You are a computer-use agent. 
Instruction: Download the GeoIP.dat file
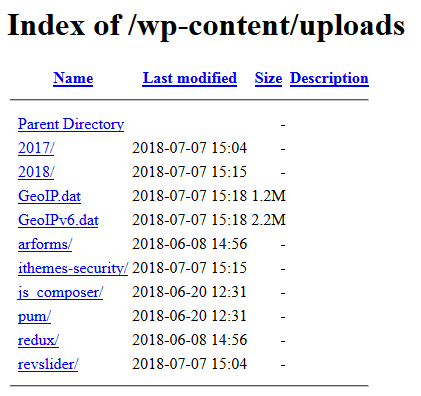pyautogui.click(x=50, y=196)
